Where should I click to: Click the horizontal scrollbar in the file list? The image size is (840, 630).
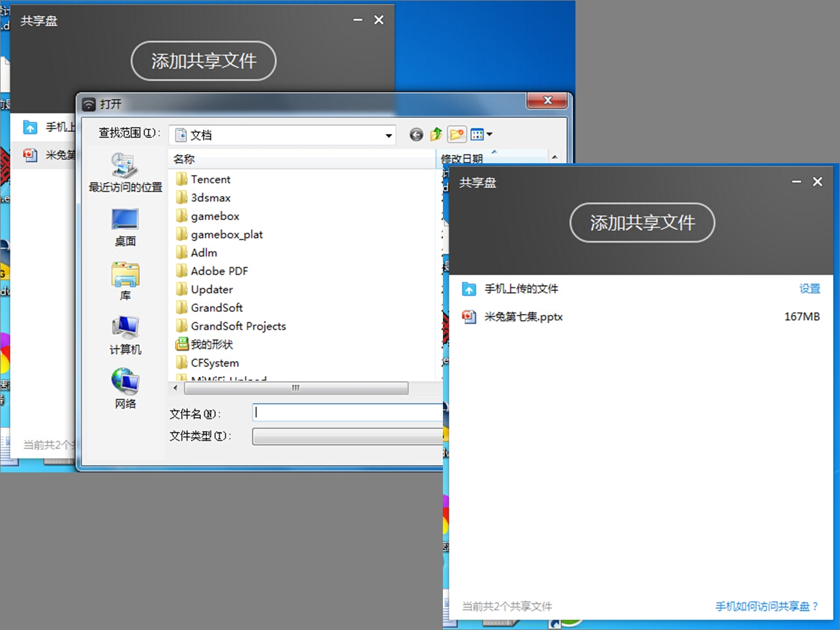(295, 388)
